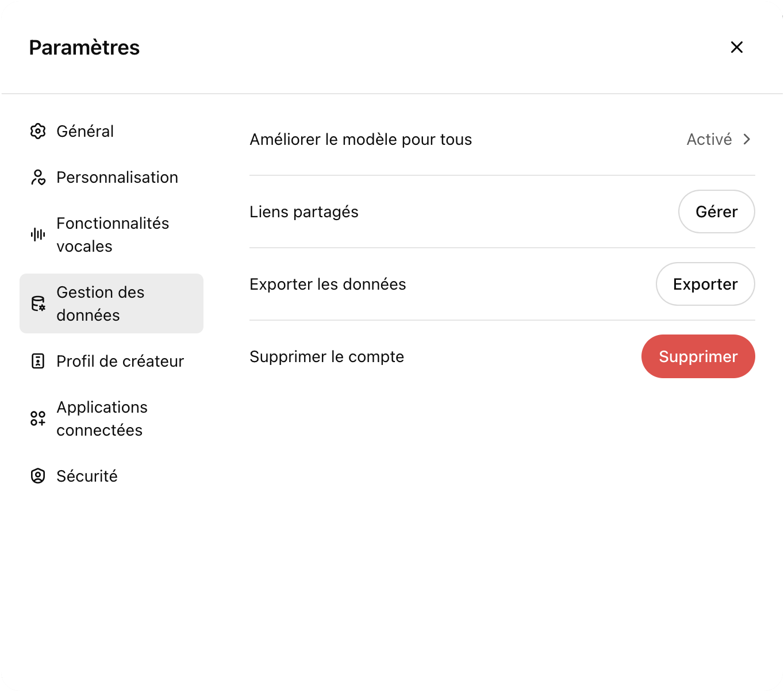Click the Exporter button
The height and width of the screenshot is (692, 784).
click(x=705, y=284)
